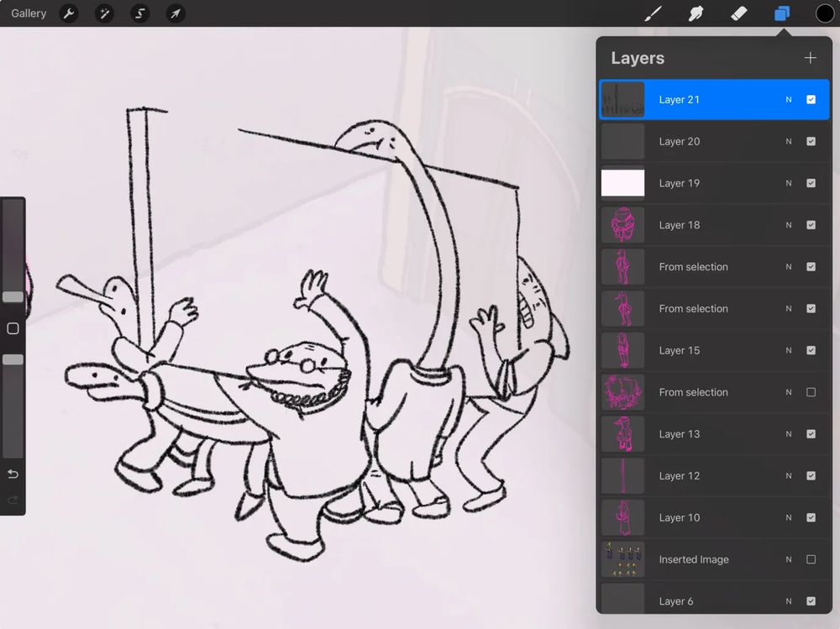Select the Inserted Image layer name
This screenshot has width=840, height=629.
(694, 559)
